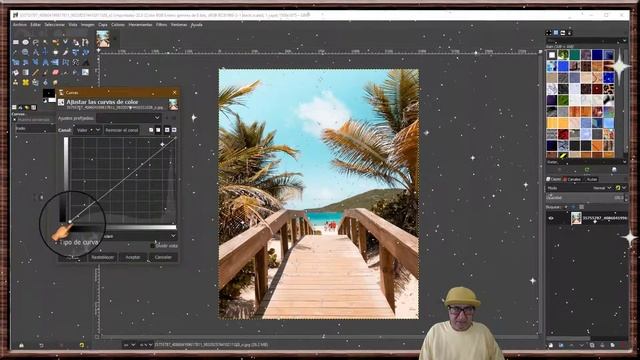Click the beach image thumbnail tab

[103, 39]
